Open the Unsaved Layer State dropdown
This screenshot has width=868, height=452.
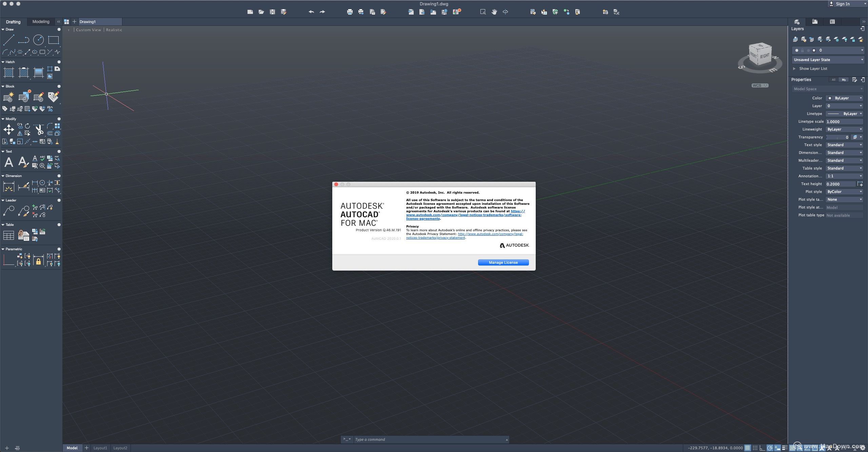(x=828, y=60)
